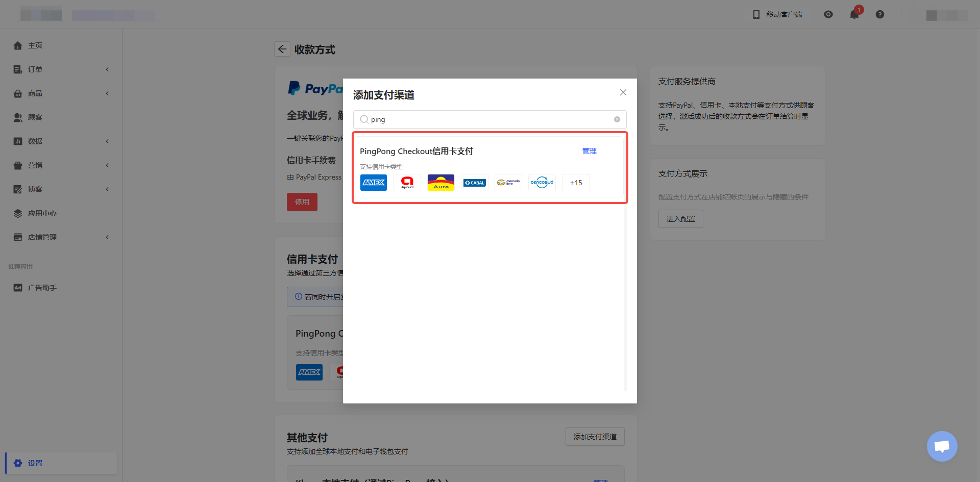Screen dimensions: 980x482
Task: Expand the 博客 submenu chevron
Action: click(x=107, y=189)
